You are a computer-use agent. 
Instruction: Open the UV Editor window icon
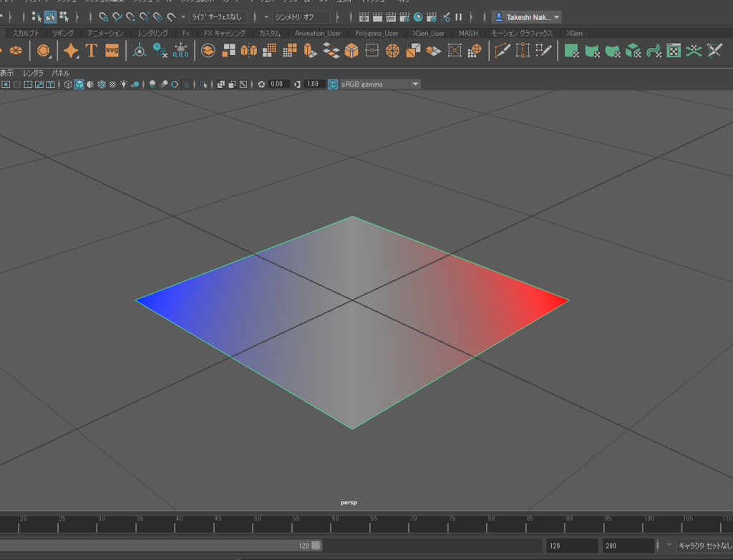[x=674, y=51]
